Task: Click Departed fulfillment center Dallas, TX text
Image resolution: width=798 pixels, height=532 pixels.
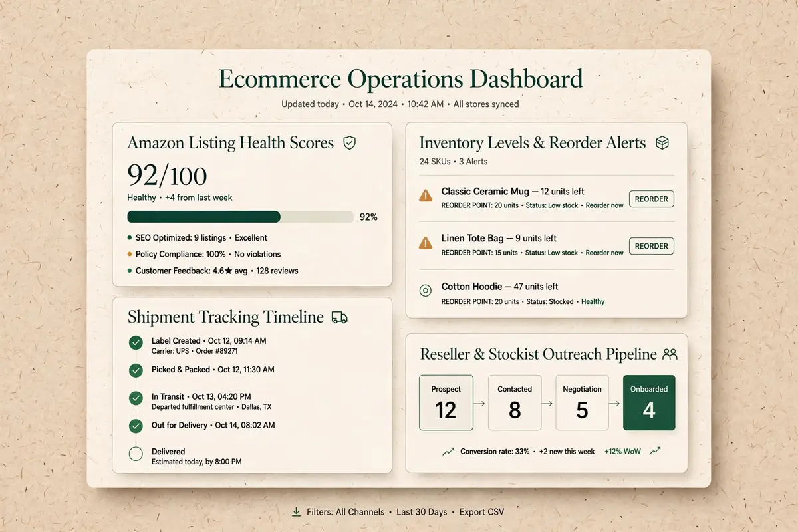Action: coord(211,406)
